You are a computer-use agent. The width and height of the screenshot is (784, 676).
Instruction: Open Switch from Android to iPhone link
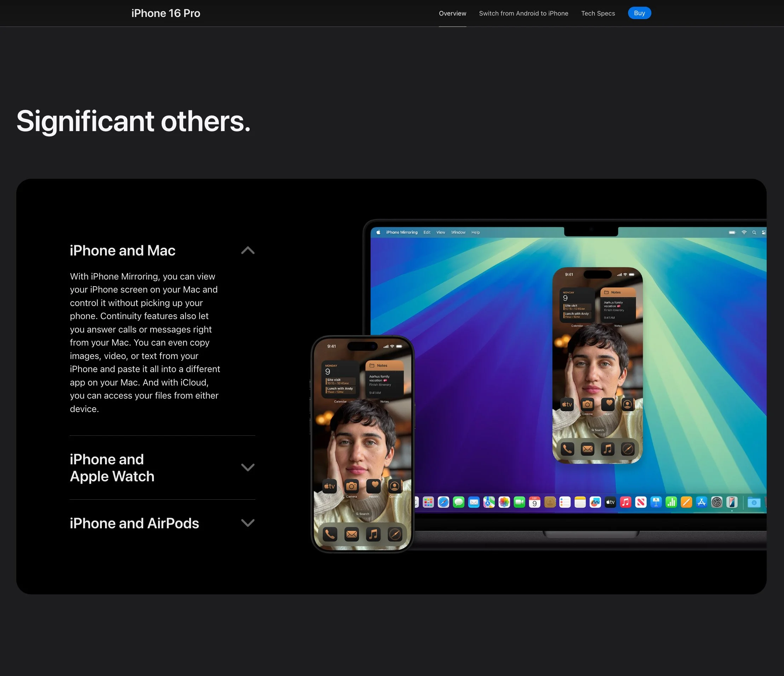click(524, 13)
